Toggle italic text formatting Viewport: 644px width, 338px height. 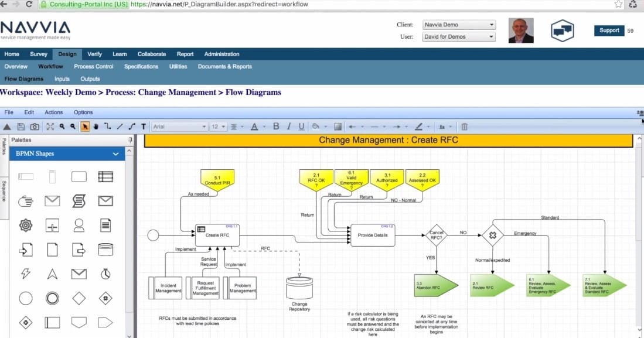click(289, 127)
